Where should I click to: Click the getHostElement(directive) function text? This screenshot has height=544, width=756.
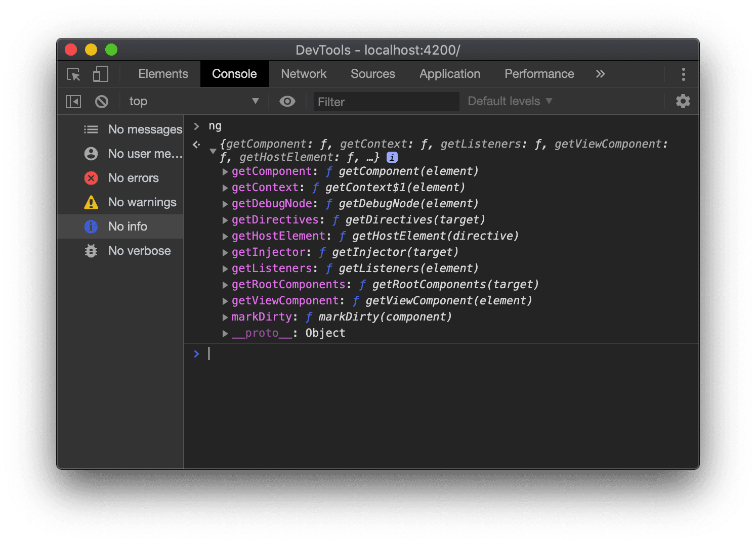[x=436, y=236]
